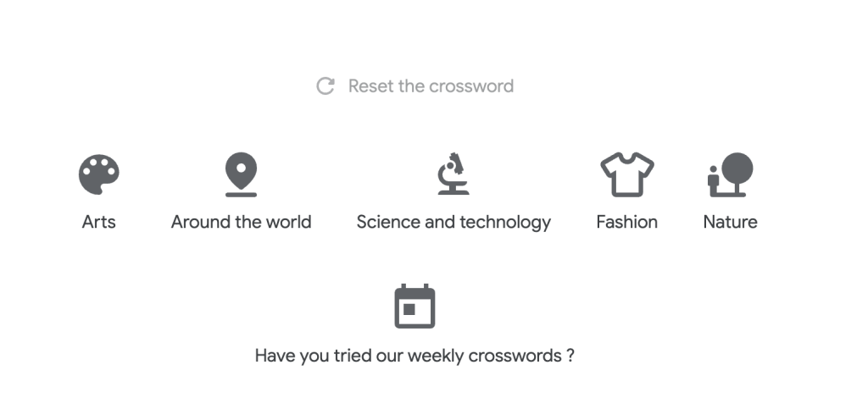Image resolution: width=868 pixels, height=420 pixels.
Task: Launch a Nature themed crossword via tree icon
Action: click(730, 174)
